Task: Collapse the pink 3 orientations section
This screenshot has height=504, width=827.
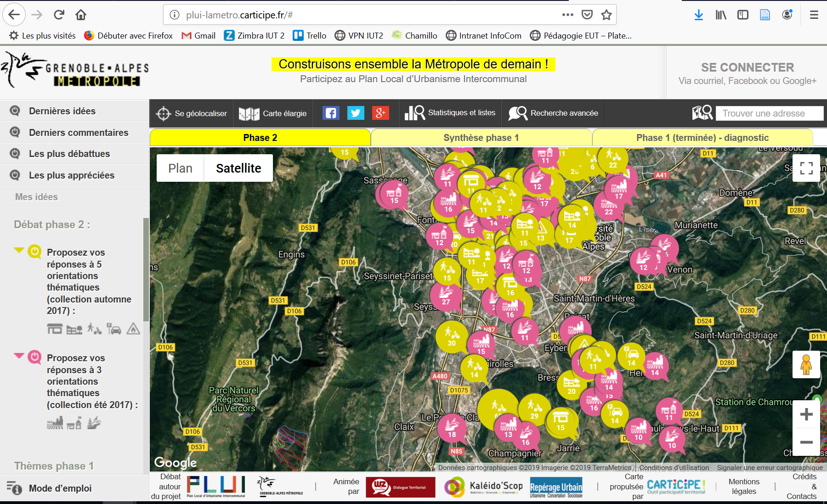Action: point(19,356)
